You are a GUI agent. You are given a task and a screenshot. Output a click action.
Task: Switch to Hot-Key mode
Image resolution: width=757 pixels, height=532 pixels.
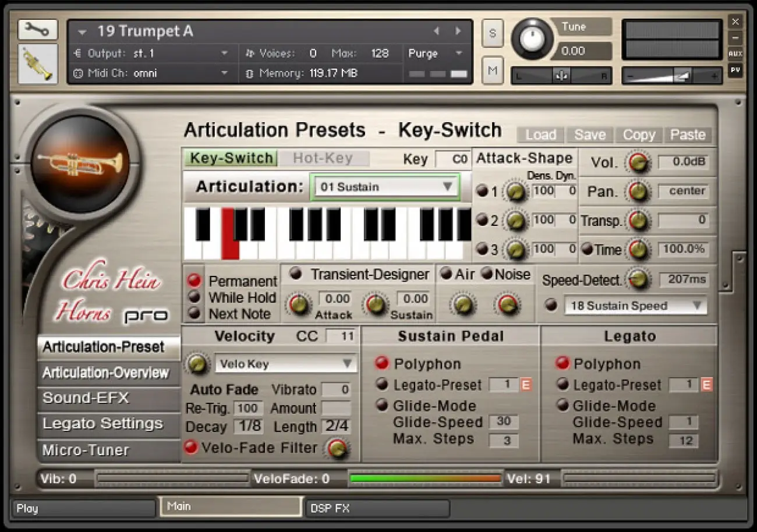point(323,158)
